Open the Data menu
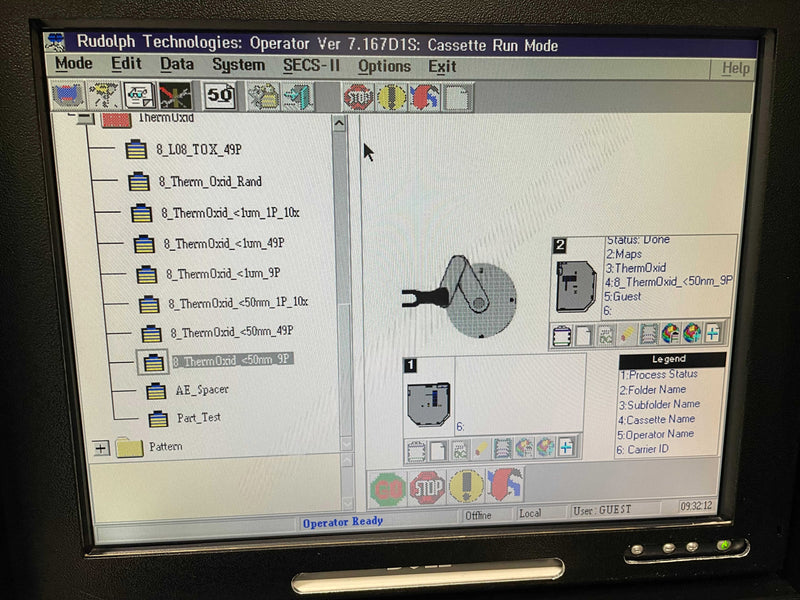 (x=177, y=64)
